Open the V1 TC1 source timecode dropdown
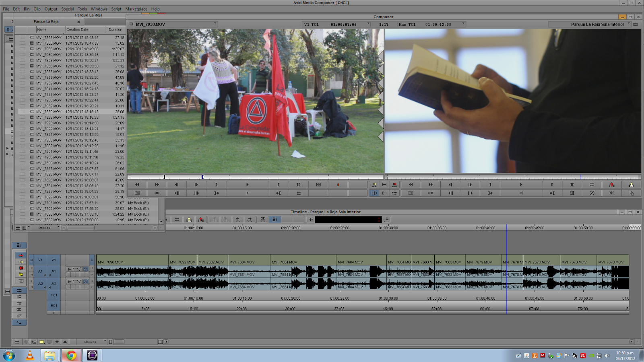Screen dimensions: 644x362 (336, 24)
